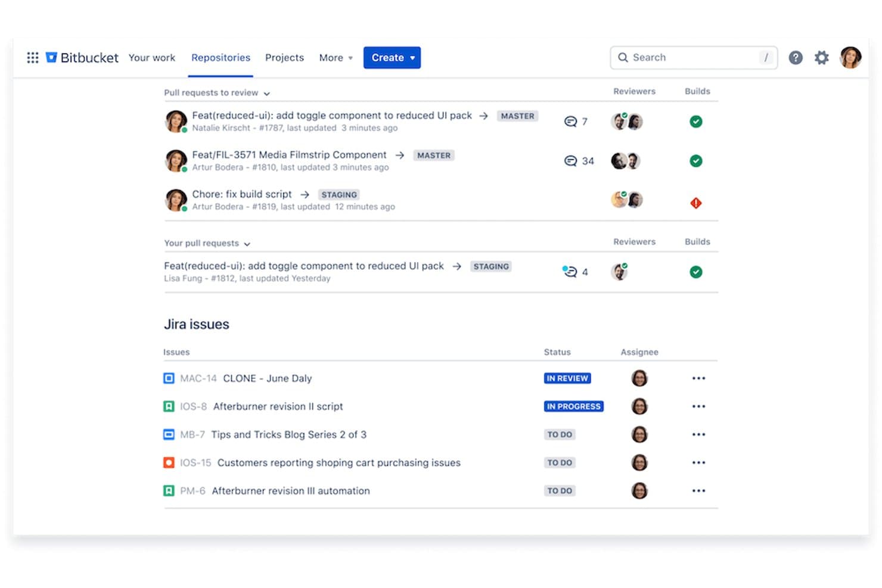Open the Customers reporting shoping cart issue

[x=339, y=462]
